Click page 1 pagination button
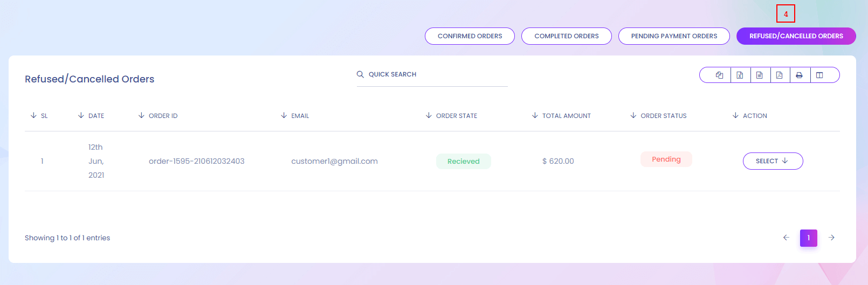The height and width of the screenshot is (285, 868). pos(808,238)
